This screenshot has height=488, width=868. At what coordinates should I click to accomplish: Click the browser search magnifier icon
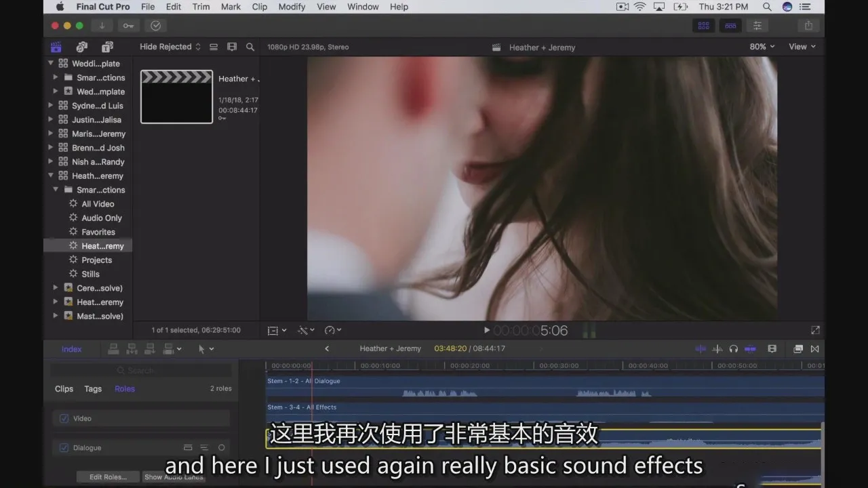coord(250,47)
